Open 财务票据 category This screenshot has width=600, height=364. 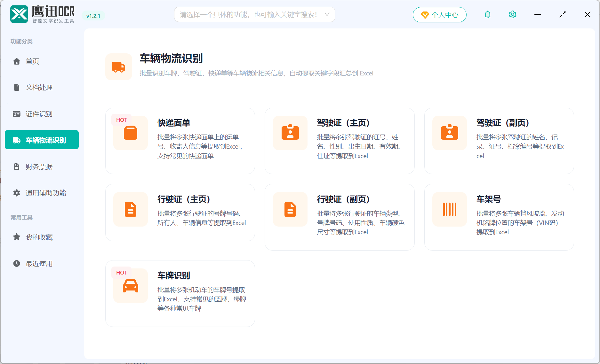[x=42, y=167]
